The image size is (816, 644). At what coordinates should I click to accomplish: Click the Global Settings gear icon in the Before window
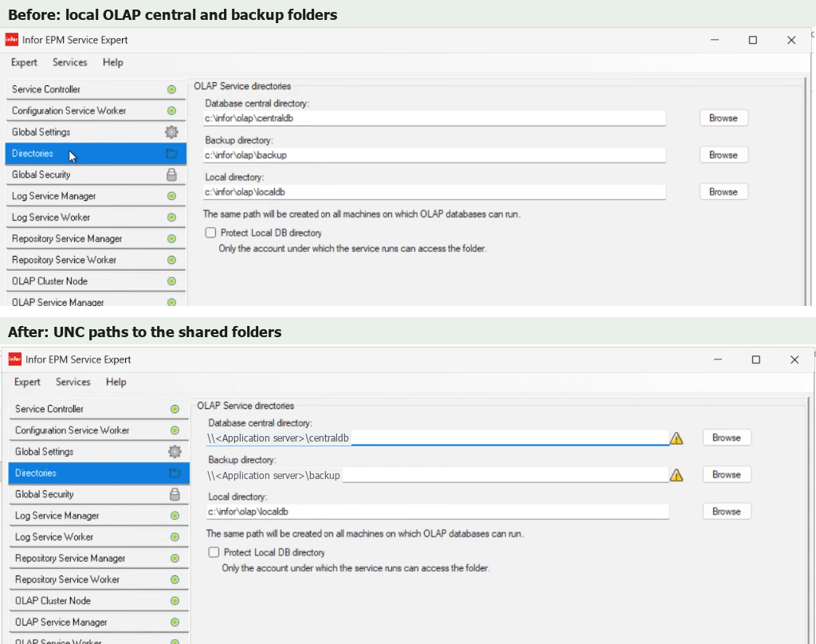point(171,132)
